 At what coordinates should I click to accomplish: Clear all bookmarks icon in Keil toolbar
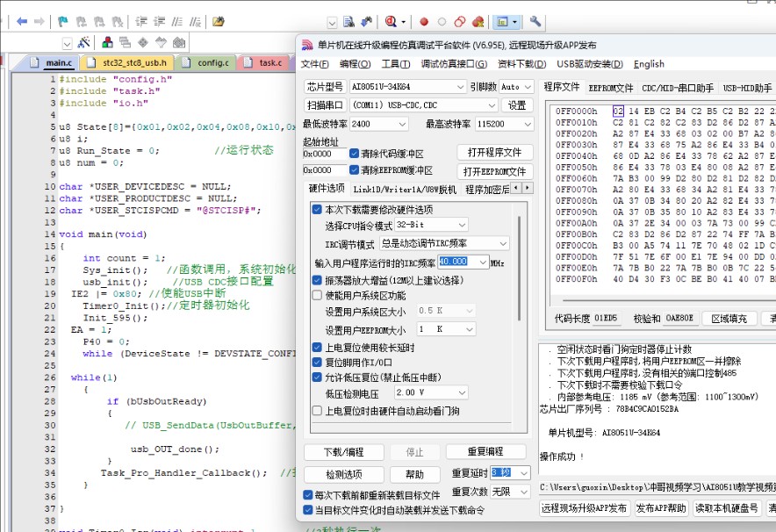118,21
